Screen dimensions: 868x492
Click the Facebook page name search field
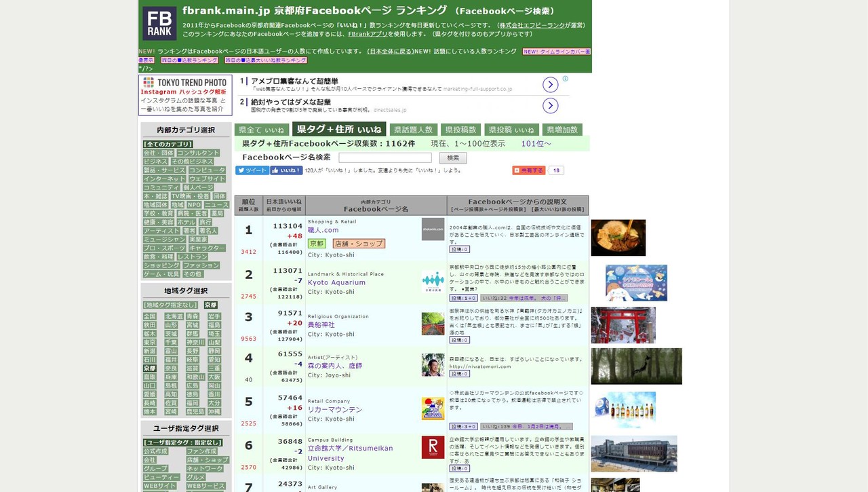point(385,157)
